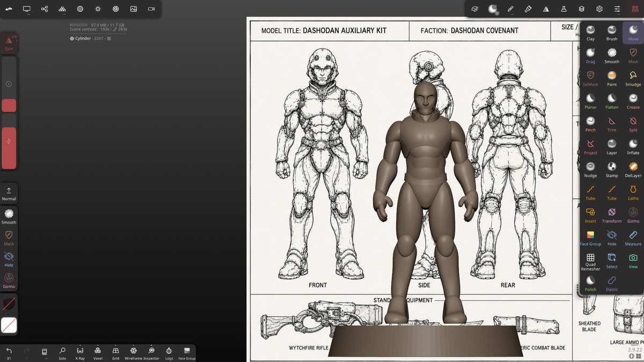644x362 pixels.
Task: Select the Polish tool
Action: (590, 284)
